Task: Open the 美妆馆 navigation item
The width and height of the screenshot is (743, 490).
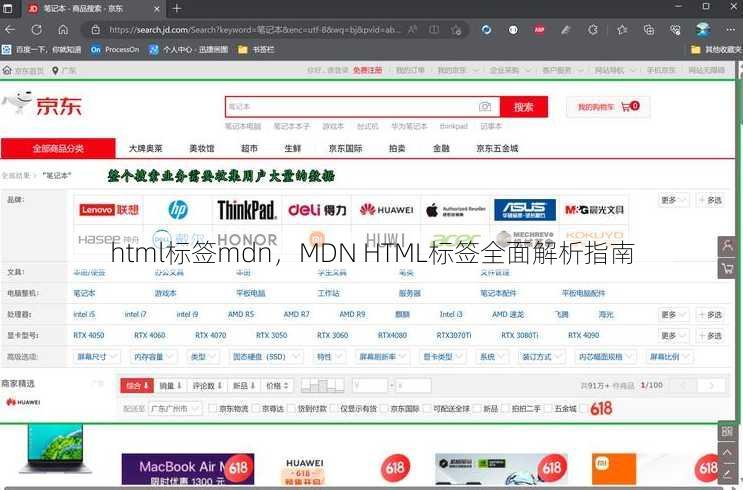Action: coord(202,148)
